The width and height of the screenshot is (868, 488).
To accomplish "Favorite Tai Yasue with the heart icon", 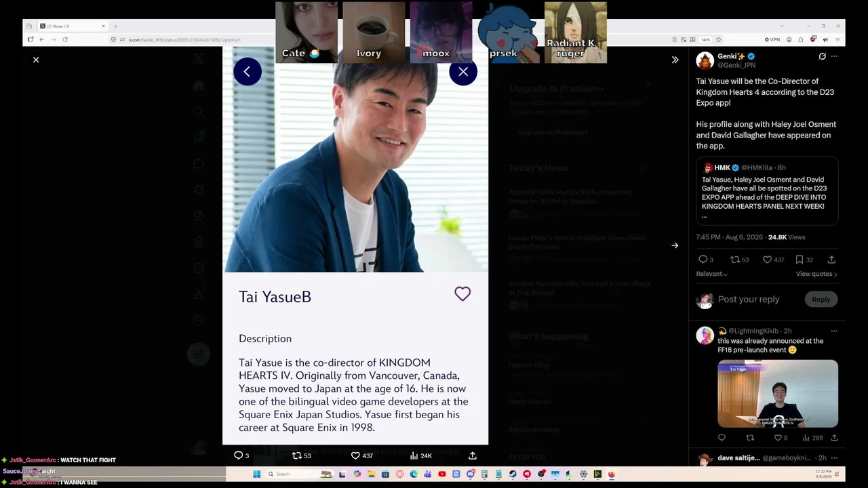I will (x=462, y=293).
